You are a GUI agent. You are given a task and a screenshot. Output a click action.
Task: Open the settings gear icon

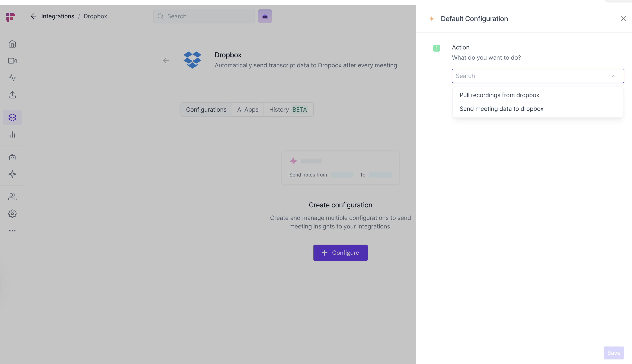tap(12, 214)
